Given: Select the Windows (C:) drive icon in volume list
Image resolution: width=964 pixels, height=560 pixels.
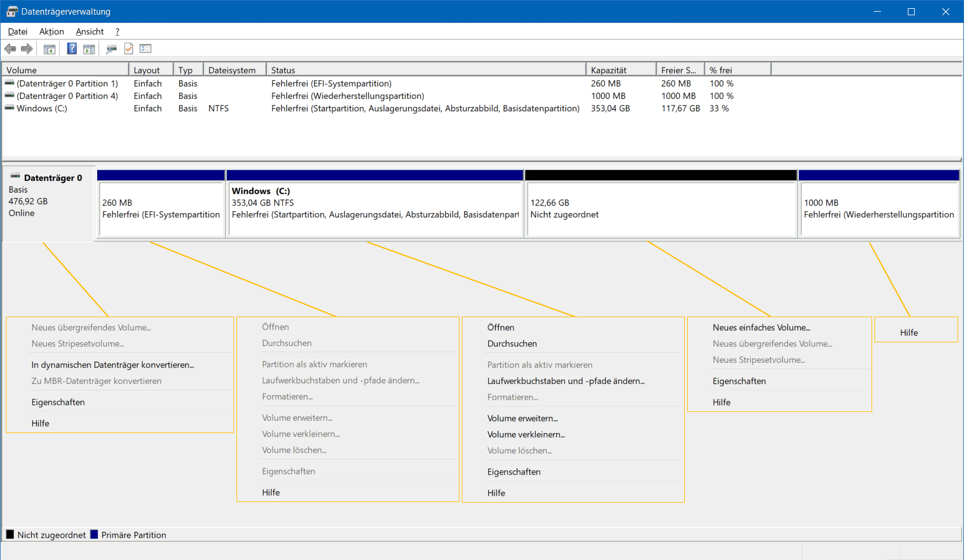Looking at the screenshot, I should (x=9, y=108).
